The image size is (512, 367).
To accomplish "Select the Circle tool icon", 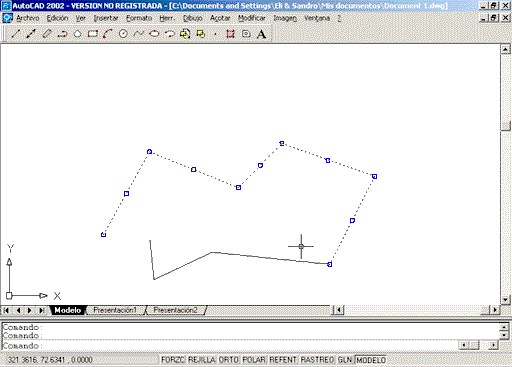I will click(x=123, y=34).
